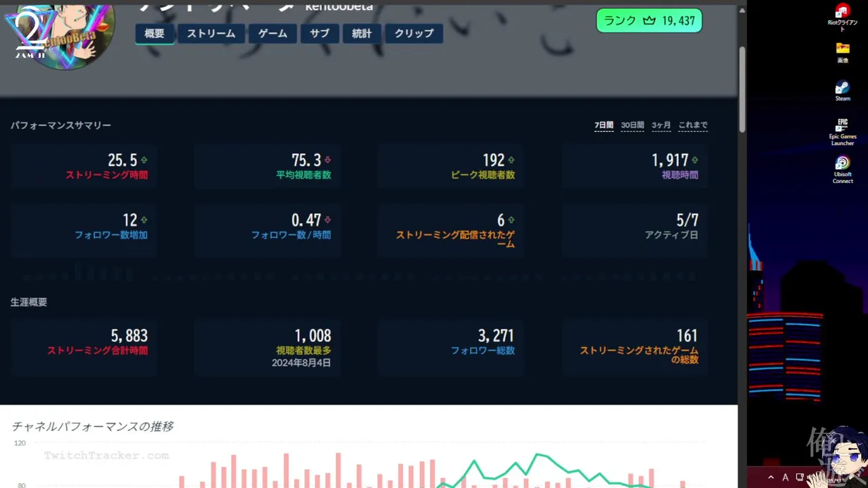Open Ubisoft Connect desktop shortcut

coord(842,170)
